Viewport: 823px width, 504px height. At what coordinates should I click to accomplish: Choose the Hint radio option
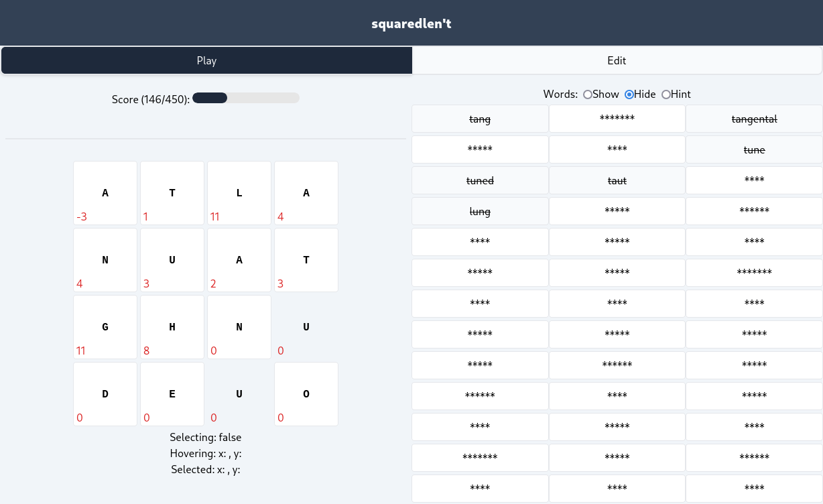(x=666, y=94)
